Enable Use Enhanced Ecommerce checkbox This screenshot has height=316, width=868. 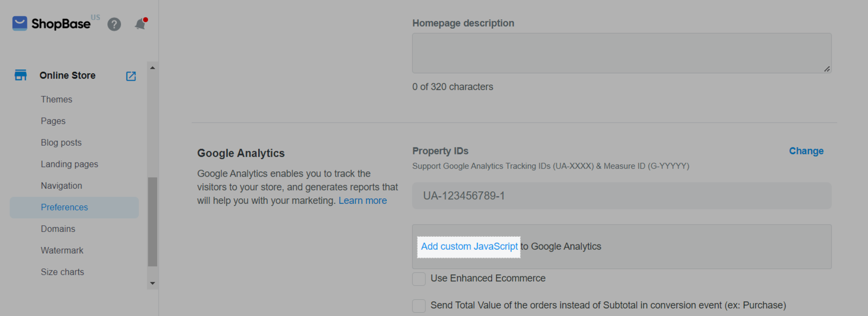click(419, 279)
